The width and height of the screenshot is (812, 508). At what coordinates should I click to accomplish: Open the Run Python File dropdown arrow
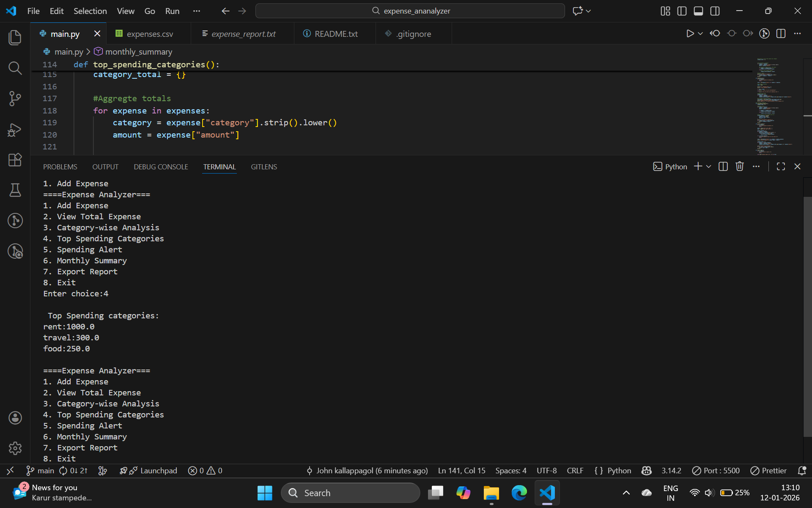point(700,33)
